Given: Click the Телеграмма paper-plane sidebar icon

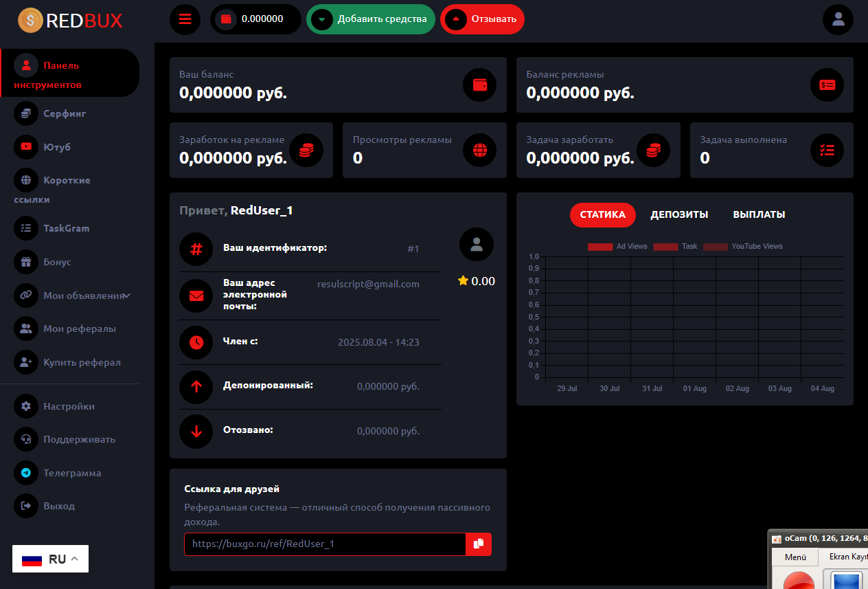Looking at the screenshot, I should pos(26,473).
